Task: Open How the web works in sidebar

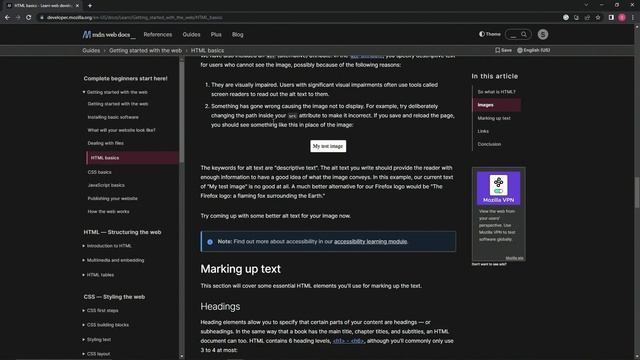Action: click(108, 211)
